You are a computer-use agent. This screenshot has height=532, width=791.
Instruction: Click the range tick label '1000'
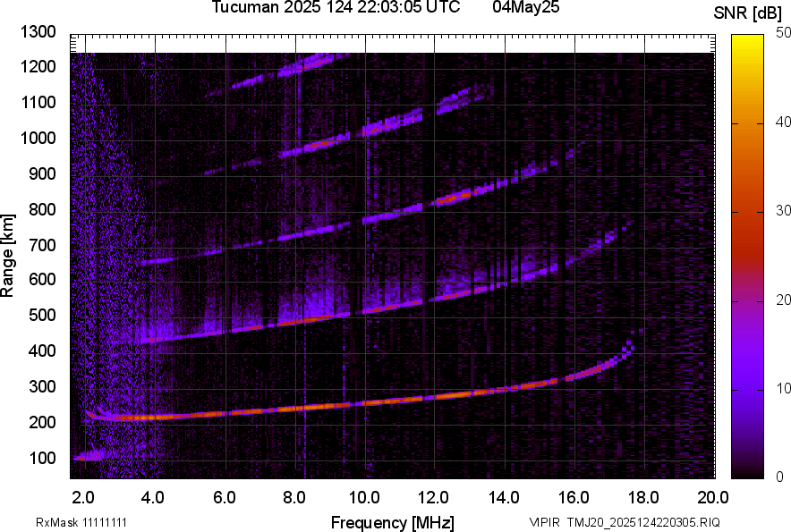point(38,138)
